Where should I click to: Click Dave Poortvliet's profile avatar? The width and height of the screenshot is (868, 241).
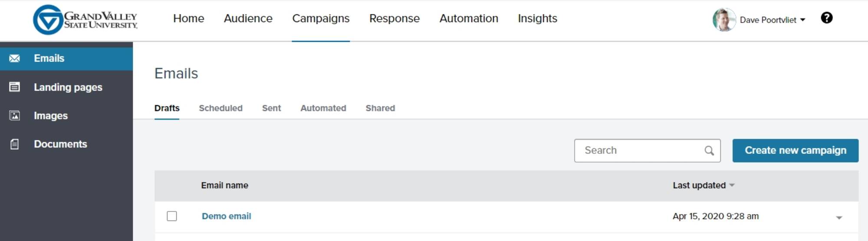click(x=724, y=20)
